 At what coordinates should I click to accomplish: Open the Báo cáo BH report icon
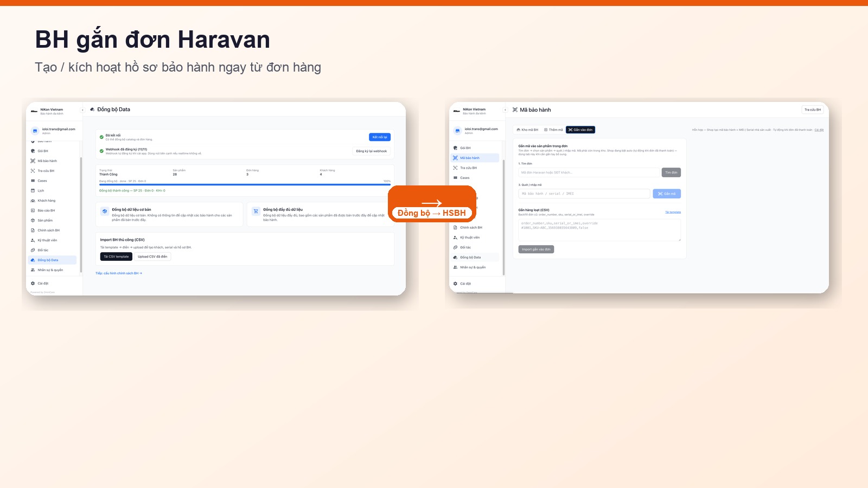pyautogui.click(x=33, y=210)
